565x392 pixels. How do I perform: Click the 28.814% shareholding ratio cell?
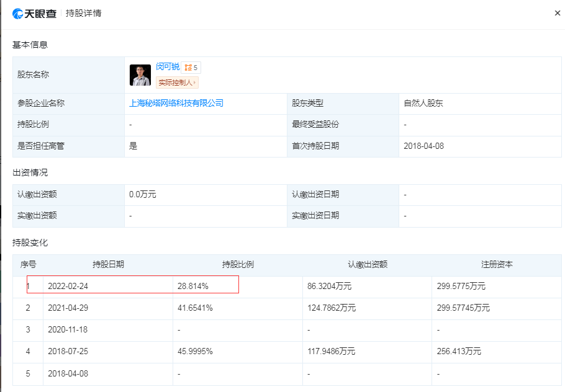193,287
